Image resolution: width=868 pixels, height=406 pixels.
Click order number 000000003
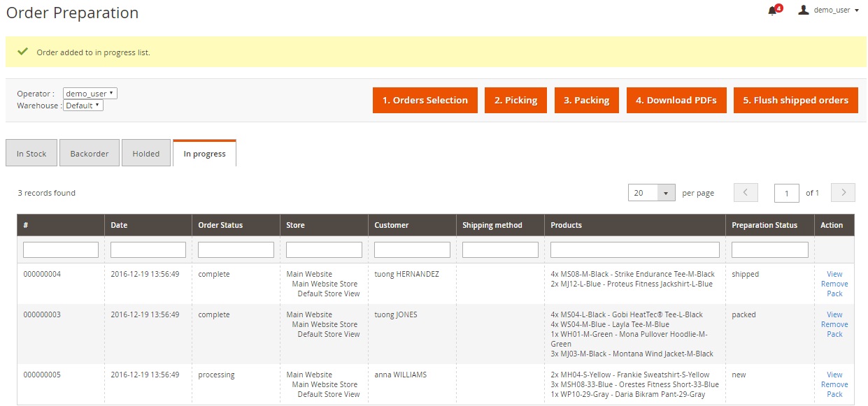coord(42,314)
